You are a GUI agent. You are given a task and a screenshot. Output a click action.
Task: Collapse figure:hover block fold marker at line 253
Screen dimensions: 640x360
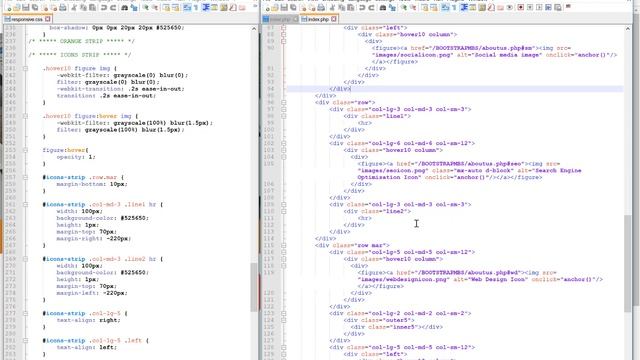(25, 150)
